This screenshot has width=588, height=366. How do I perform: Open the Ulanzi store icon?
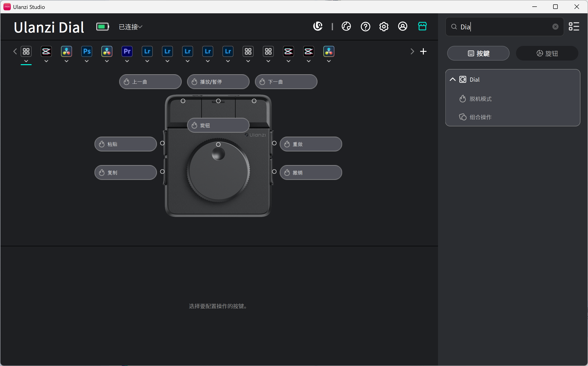click(422, 26)
